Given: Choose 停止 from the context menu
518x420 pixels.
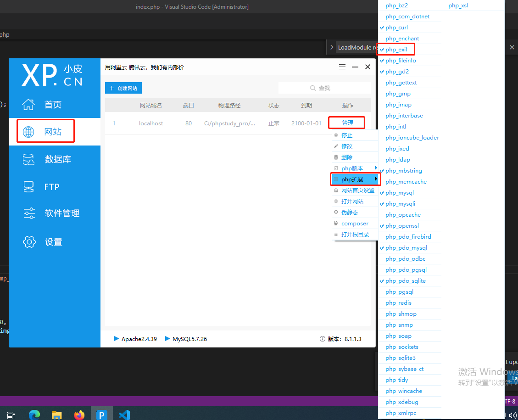Looking at the screenshot, I should coord(347,135).
